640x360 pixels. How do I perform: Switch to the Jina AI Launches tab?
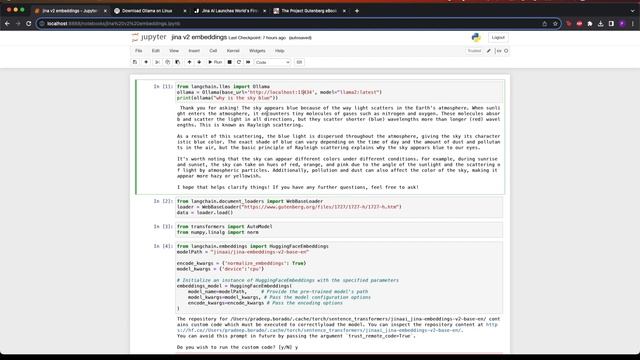pyautogui.click(x=229, y=11)
